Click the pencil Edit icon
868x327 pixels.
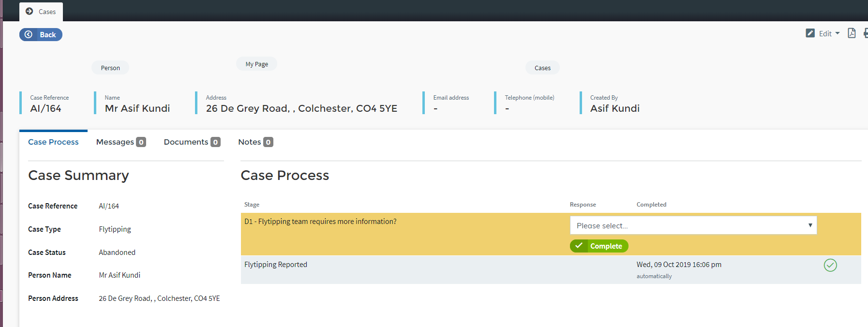pos(810,33)
